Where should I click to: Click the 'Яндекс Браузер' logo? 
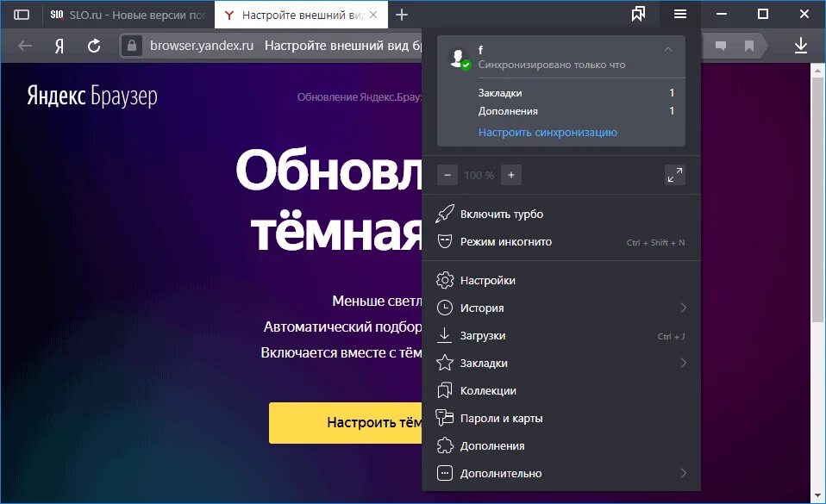point(92,96)
